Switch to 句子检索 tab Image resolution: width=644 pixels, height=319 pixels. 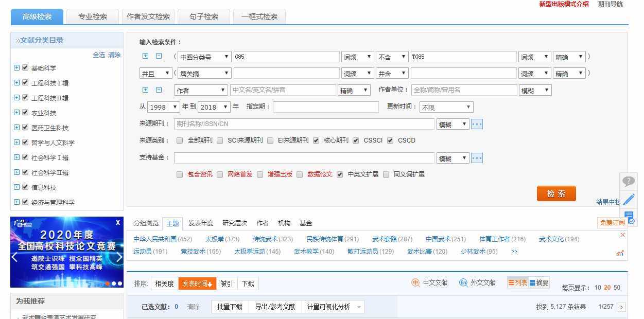(x=204, y=16)
